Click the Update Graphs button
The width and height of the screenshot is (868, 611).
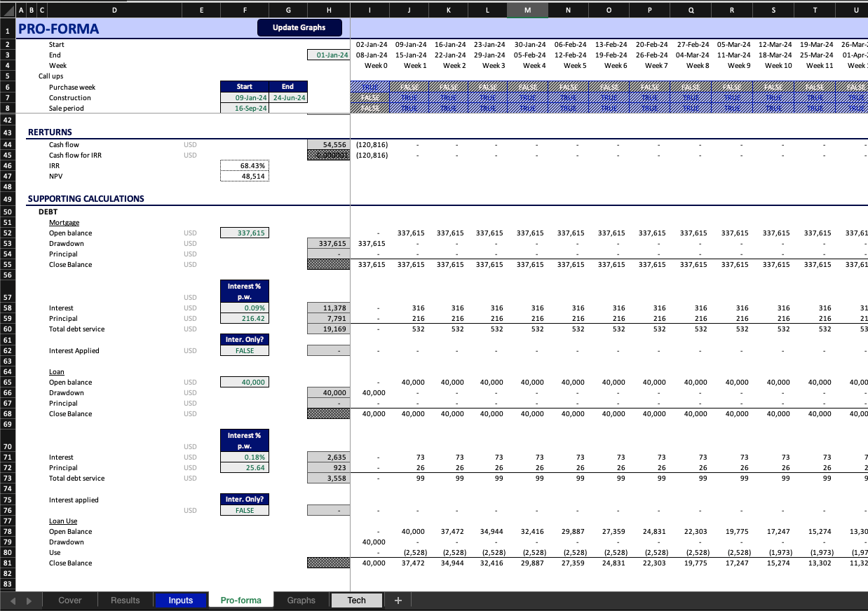coord(299,27)
